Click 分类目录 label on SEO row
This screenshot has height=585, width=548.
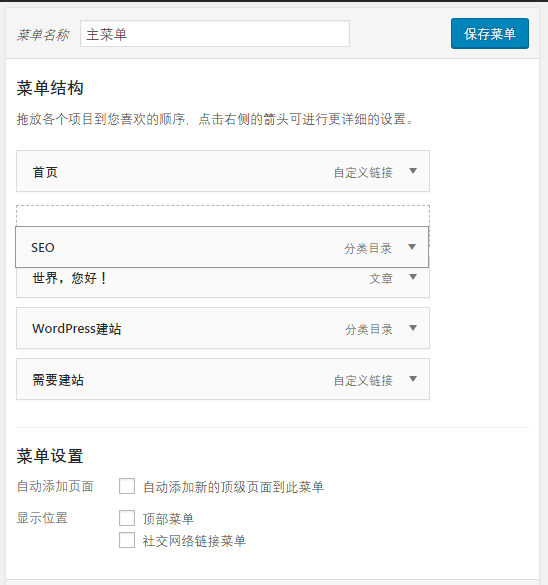coord(368,248)
